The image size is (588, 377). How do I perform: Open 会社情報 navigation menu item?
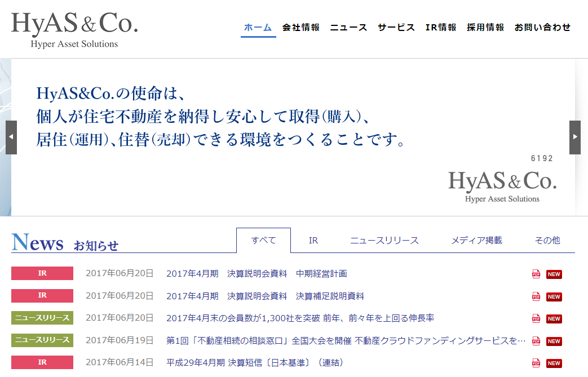point(301,28)
